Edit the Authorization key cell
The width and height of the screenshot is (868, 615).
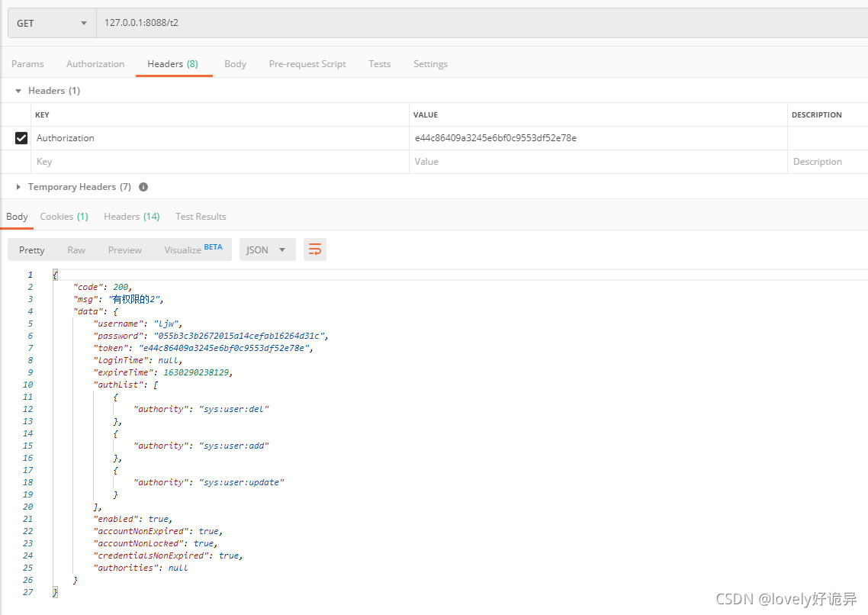tap(220, 138)
